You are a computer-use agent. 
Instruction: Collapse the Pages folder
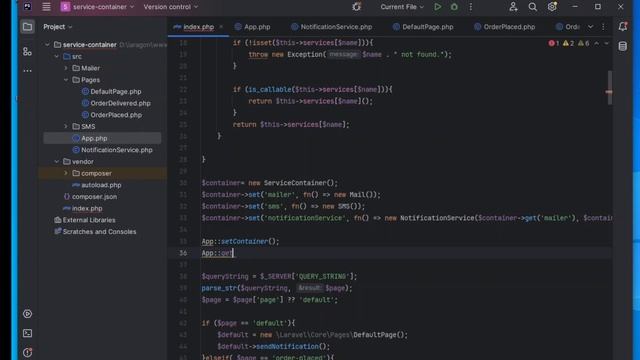click(x=66, y=80)
